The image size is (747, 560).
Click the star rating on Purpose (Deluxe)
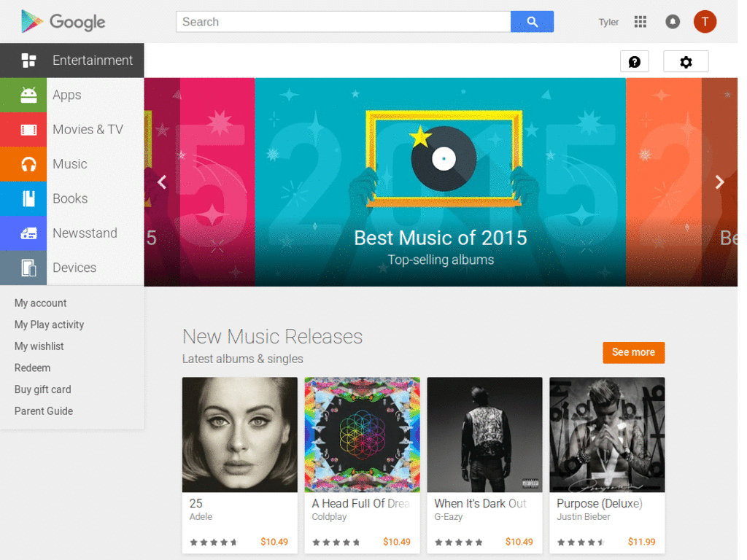click(x=581, y=542)
